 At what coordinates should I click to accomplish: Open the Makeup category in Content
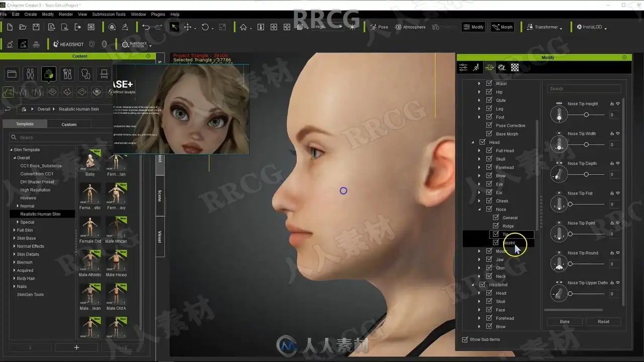coord(67,74)
